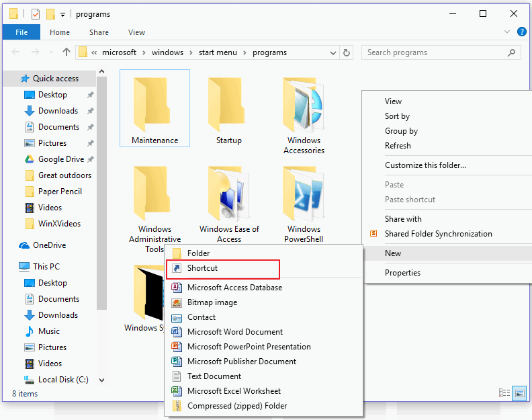
Task: Click the navigation pane scrollbar thumb
Action: tap(101, 193)
